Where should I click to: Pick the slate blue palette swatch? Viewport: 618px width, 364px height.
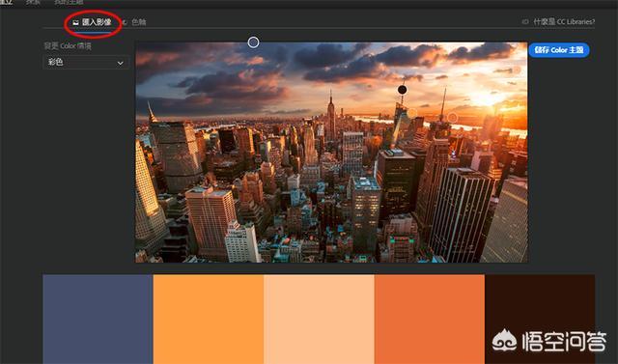[x=98, y=319]
